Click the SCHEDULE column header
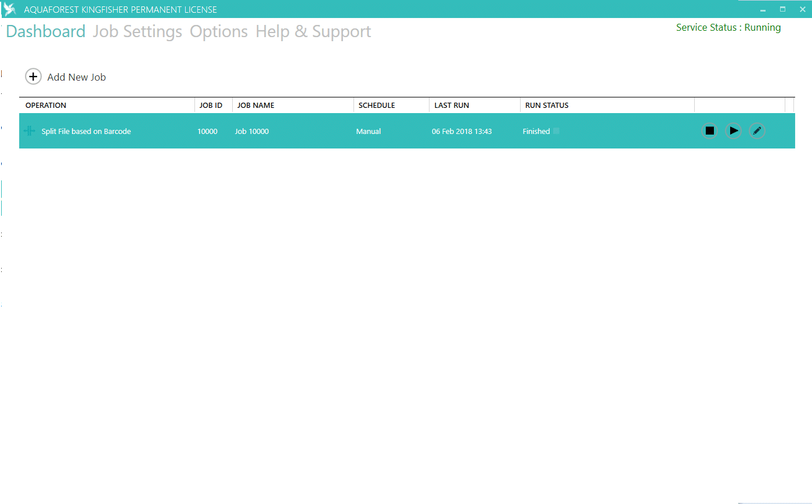 [x=377, y=105]
